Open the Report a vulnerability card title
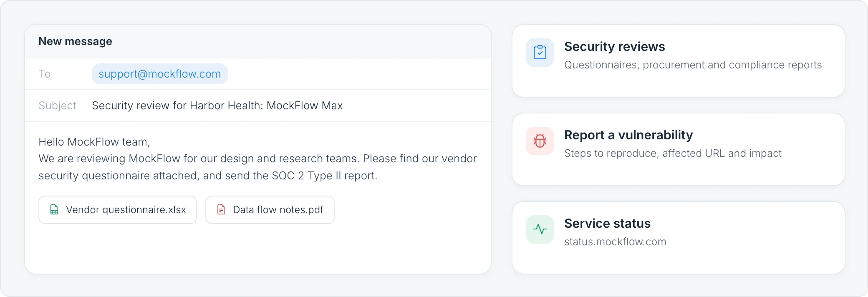Viewport: 868px width, 297px height. (628, 135)
